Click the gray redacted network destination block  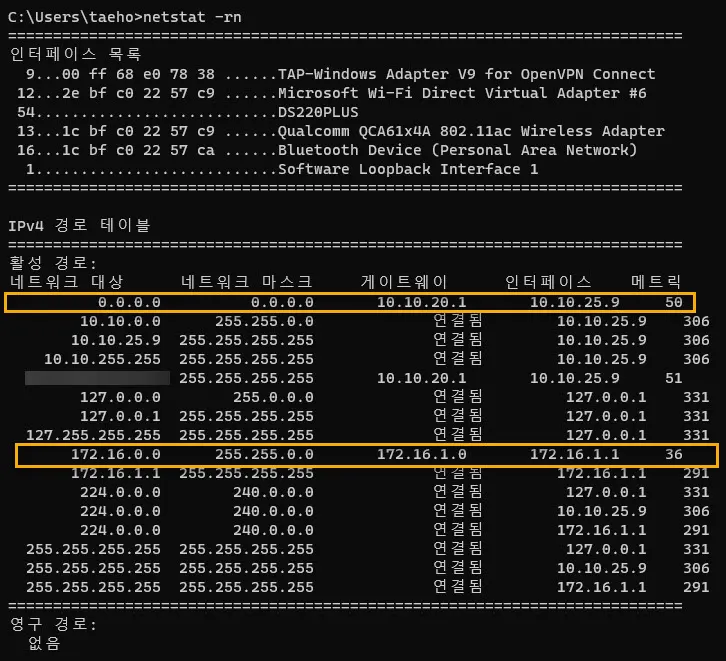click(x=97, y=378)
